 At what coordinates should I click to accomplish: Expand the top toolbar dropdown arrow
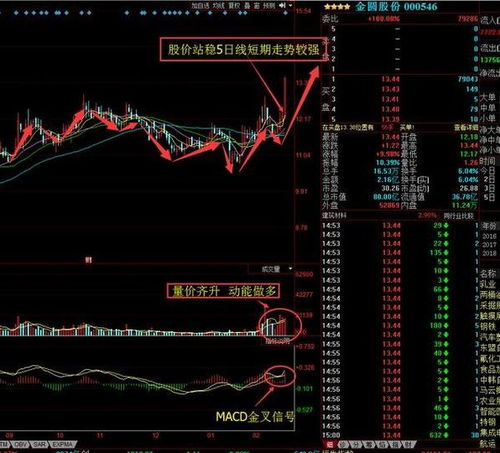(290, 6)
